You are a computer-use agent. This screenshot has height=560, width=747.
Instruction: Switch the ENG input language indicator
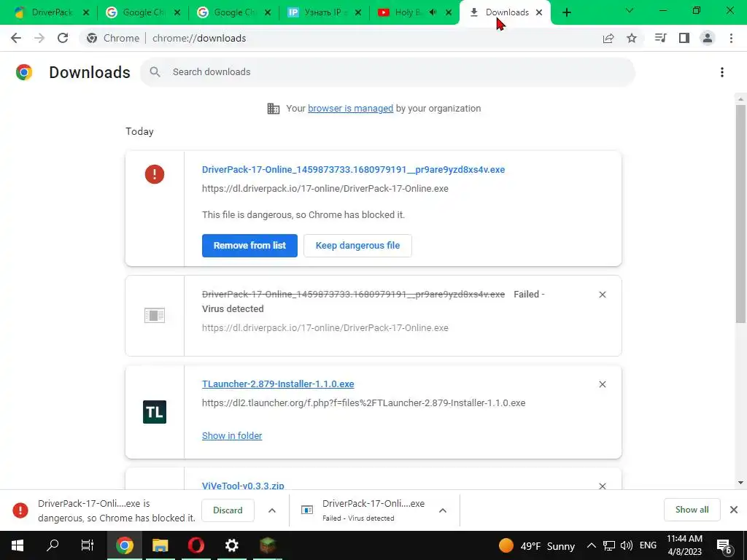[x=648, y=545]
